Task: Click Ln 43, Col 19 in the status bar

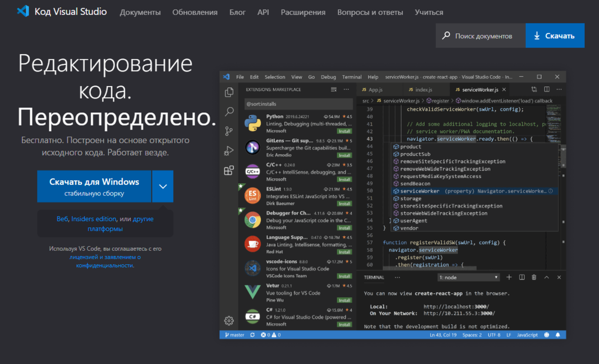Action: point(443,335)
